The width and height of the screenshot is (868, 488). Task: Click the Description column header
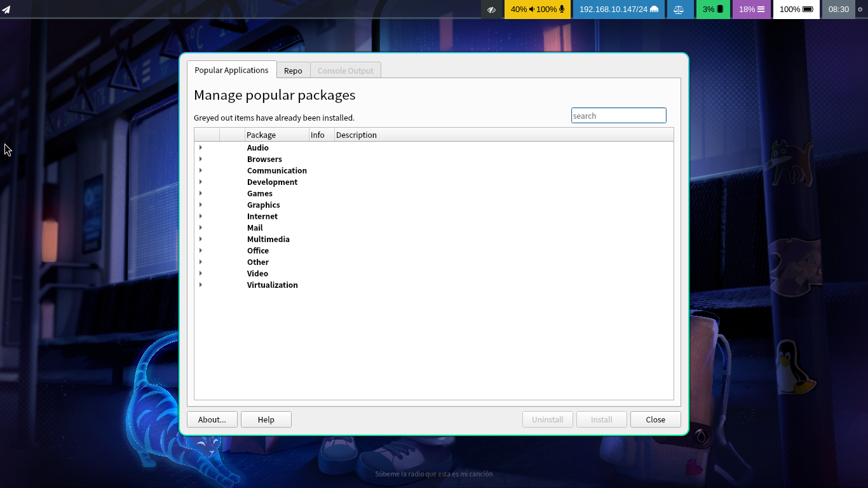[504, 135]
